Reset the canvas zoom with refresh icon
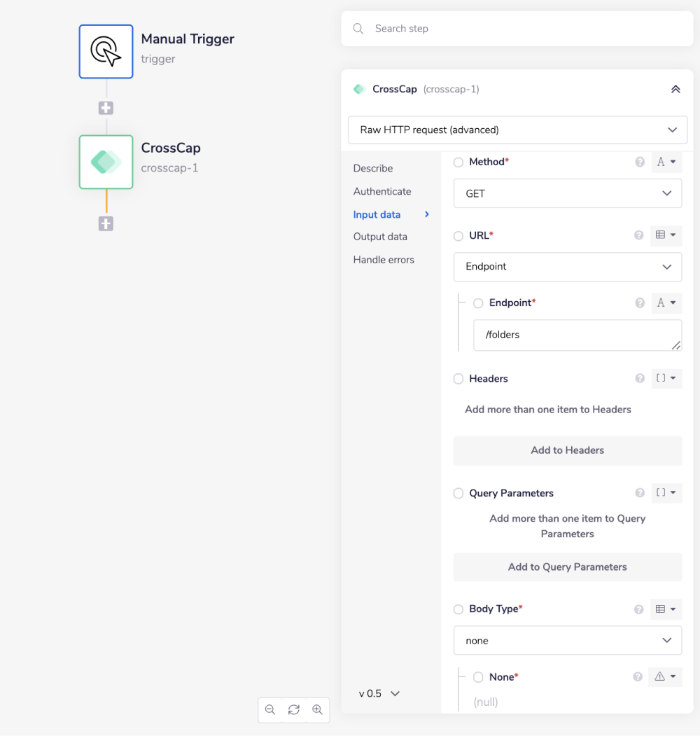 (294, 709)
